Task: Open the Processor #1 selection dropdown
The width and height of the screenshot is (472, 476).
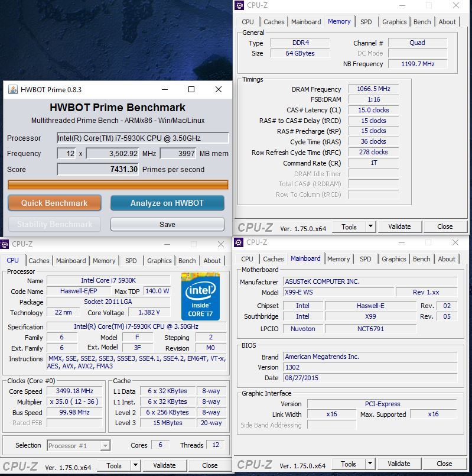Action: point(105,446)
